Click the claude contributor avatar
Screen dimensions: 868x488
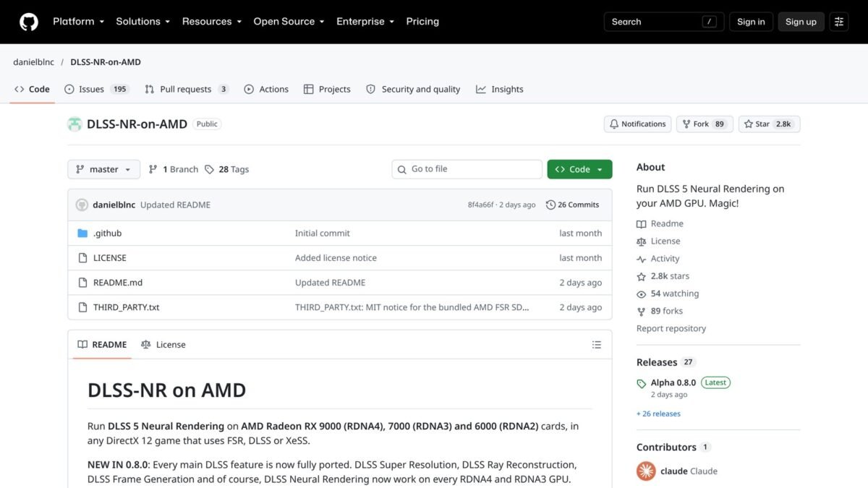646,471
